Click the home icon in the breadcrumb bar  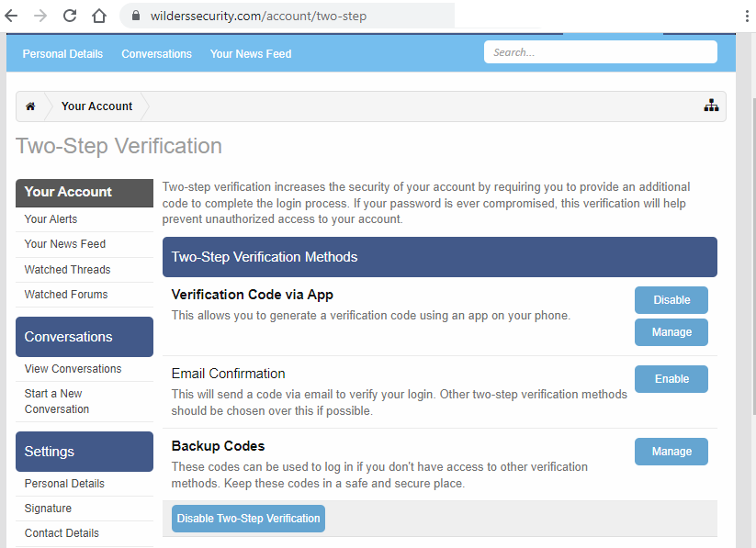pos(32,106)
